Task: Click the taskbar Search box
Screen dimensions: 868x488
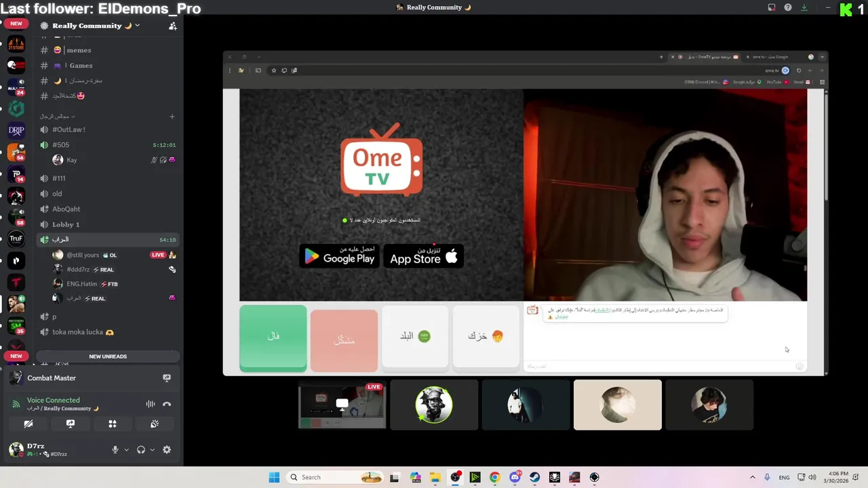Action: (x=335, y=477)
